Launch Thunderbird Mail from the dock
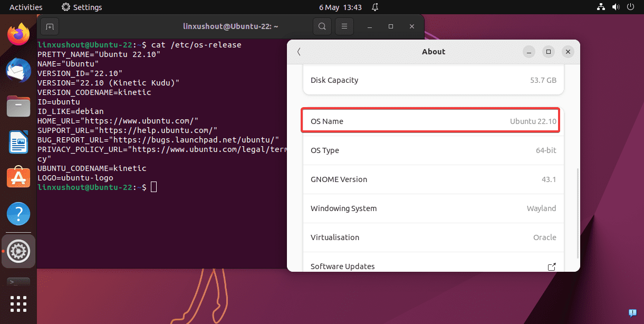Image resolution: width=644 pixels, height=324 pixels. coord(18,71)
